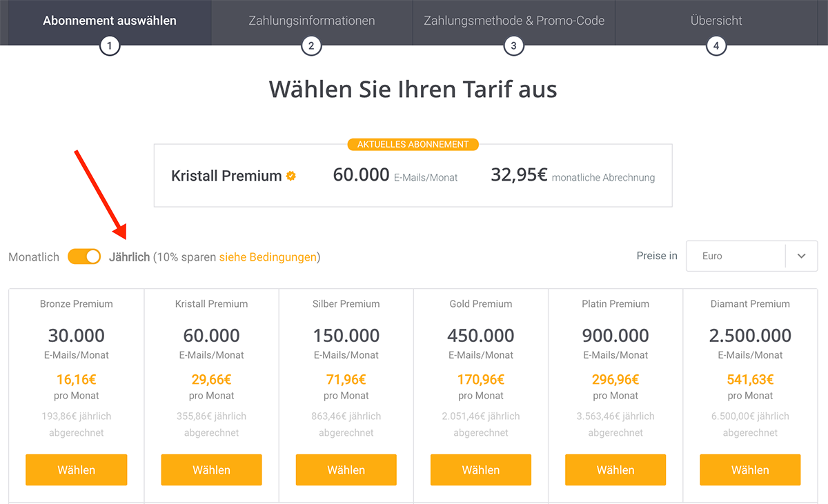
Task: Toggle the Monatlich/Jährlich billing switch
Action: point(84,257)
